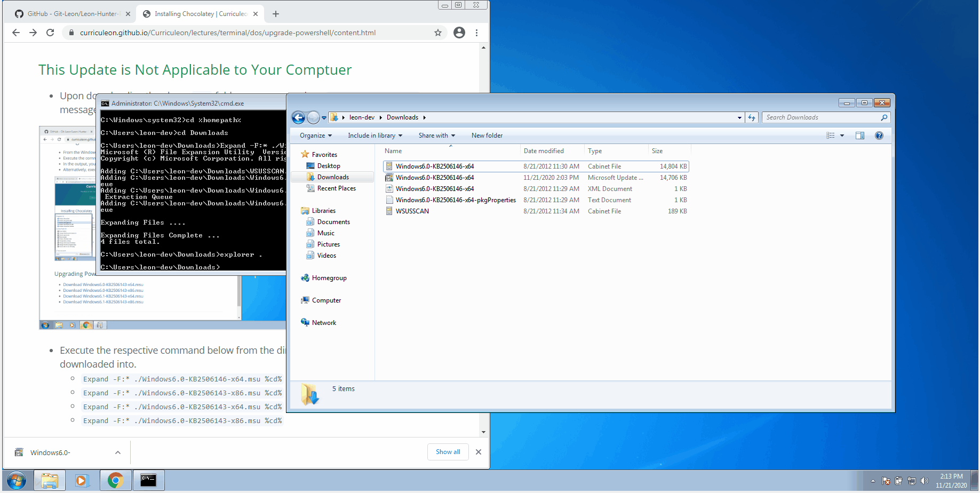The image size is (980, 493).
Task: Open volume control in tray
Action: click(x=925, y=481)
